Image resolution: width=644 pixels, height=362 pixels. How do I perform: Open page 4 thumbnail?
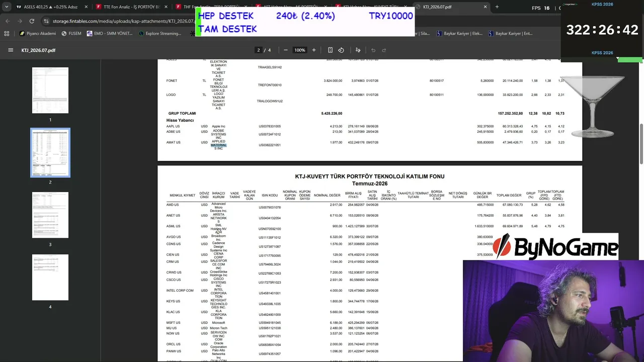(x=50, y=278)
